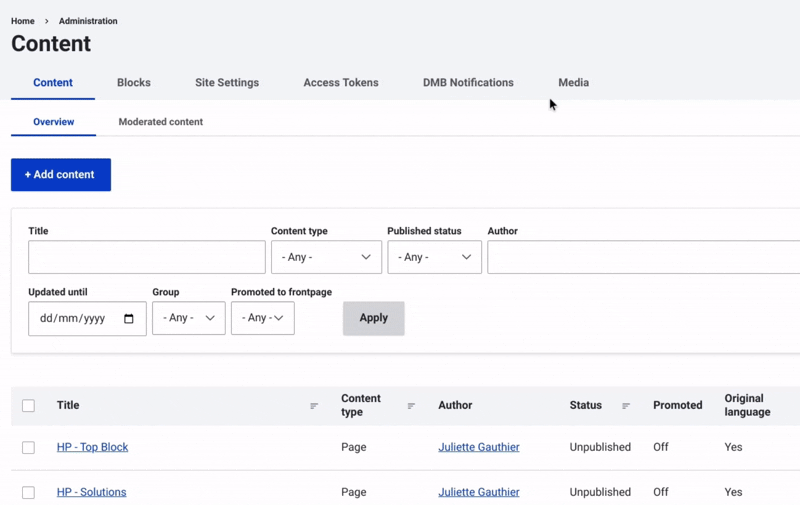This screenshot has height=505, width=800.
Task: Click the Apply filter button
Action: click(x=373, y=318)
